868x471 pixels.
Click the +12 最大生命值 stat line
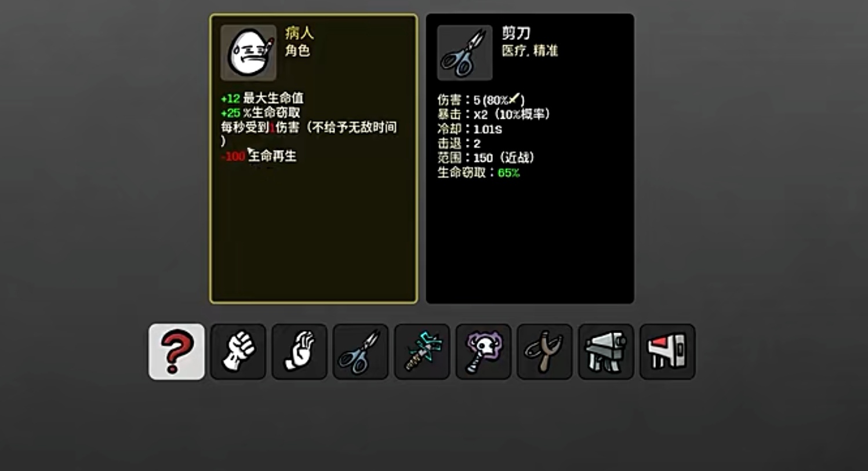(262, 98)
